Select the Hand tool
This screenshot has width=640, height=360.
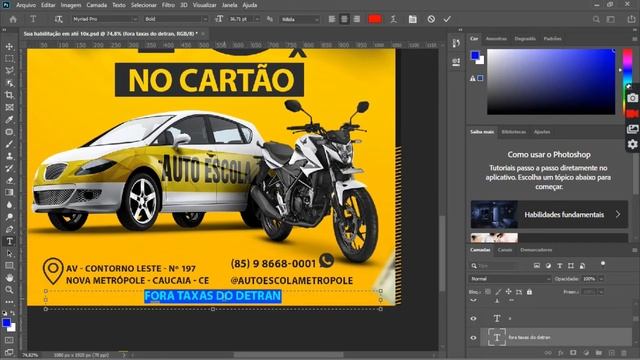[9, 278]
